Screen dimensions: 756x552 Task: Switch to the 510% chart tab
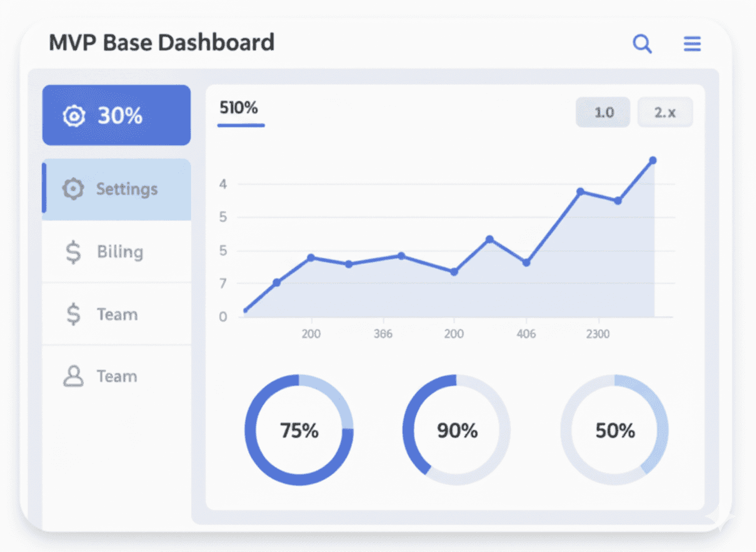[x=240, y=109]
